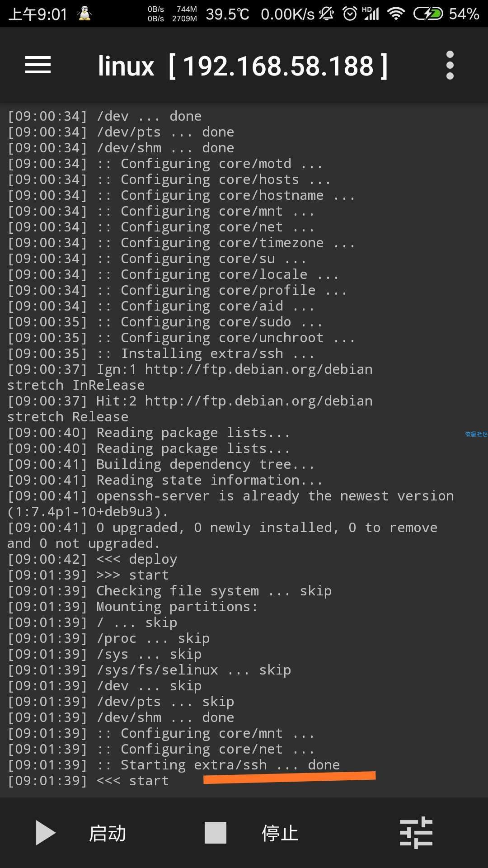Click the ftp.debian.org Ign:1 URL line
488x868 pixels.
[x=190, y=377]
